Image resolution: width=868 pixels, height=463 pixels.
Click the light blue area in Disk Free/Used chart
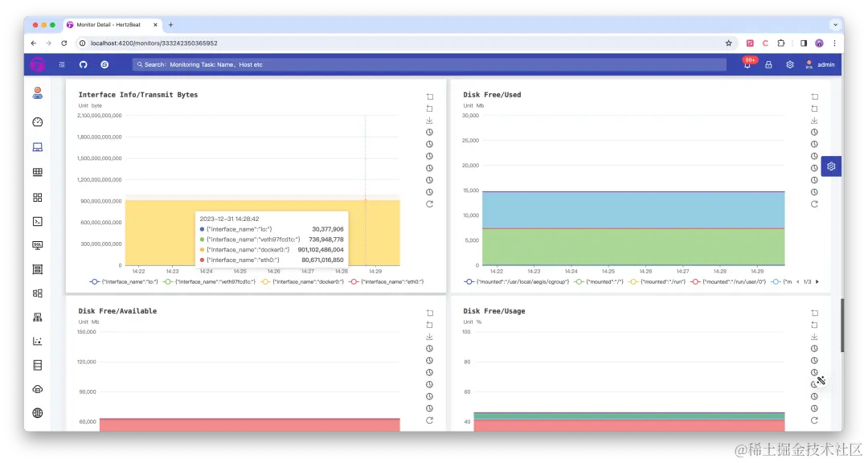pos(633,210)
